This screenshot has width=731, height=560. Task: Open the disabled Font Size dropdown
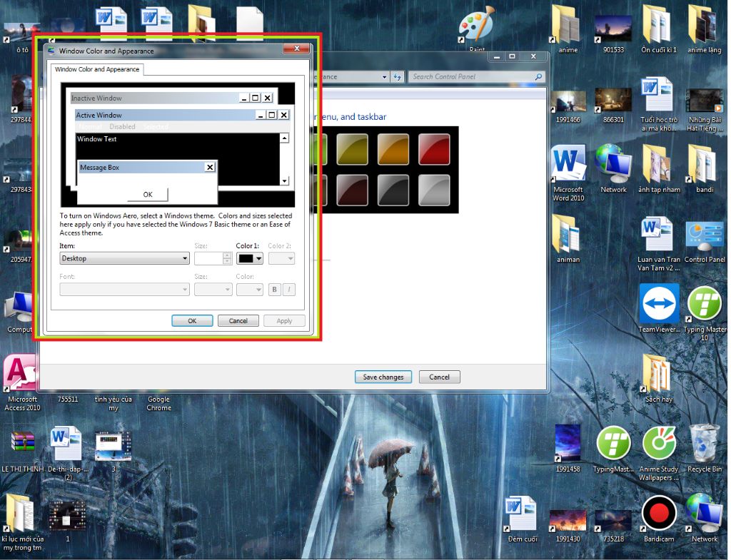(x=213, y=290)
